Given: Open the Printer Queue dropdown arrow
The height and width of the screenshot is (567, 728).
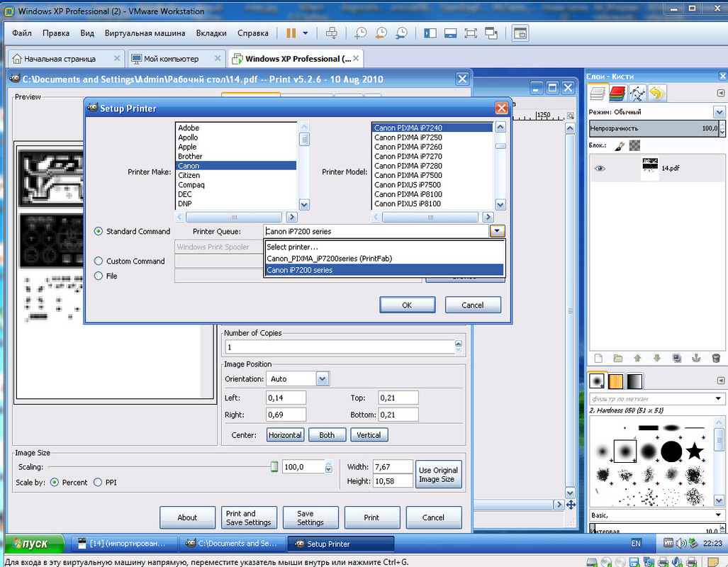Looking at the screenshot, I should tap(497, 231).
